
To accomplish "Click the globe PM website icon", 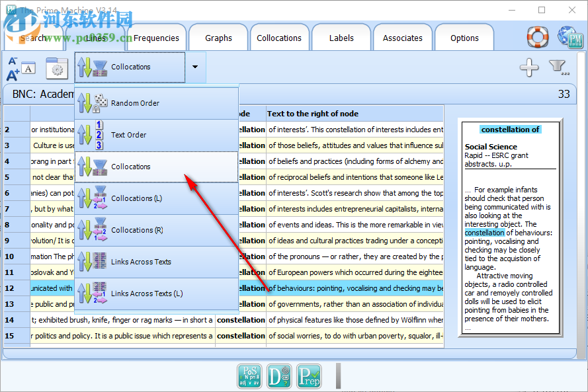I will (570, 37).
